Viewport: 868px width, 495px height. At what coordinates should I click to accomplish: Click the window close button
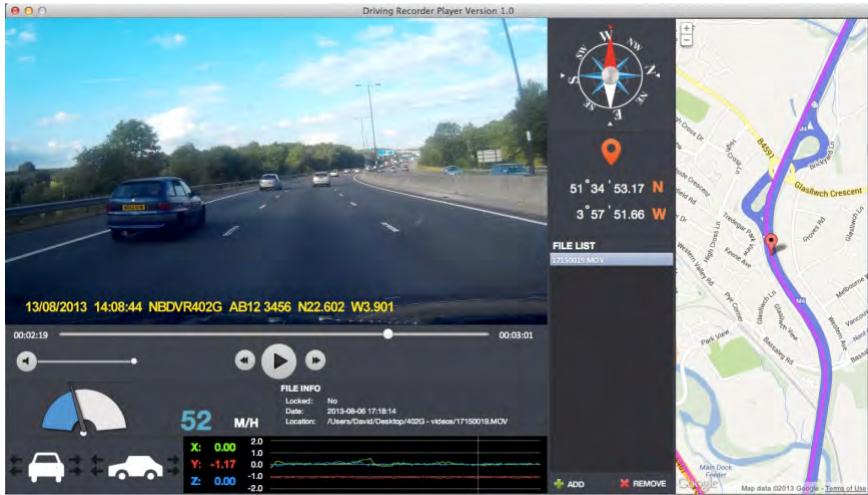[14, 11]
